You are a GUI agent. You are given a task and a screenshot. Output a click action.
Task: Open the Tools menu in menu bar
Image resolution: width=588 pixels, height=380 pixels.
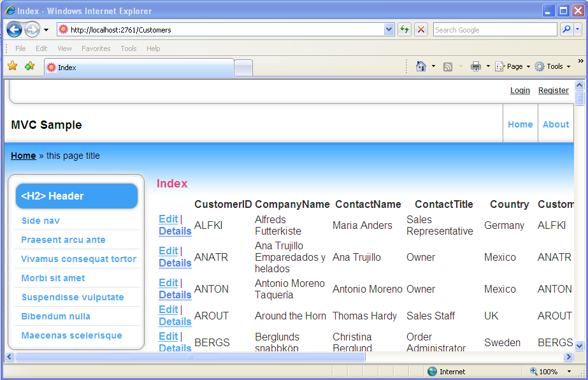128,48
